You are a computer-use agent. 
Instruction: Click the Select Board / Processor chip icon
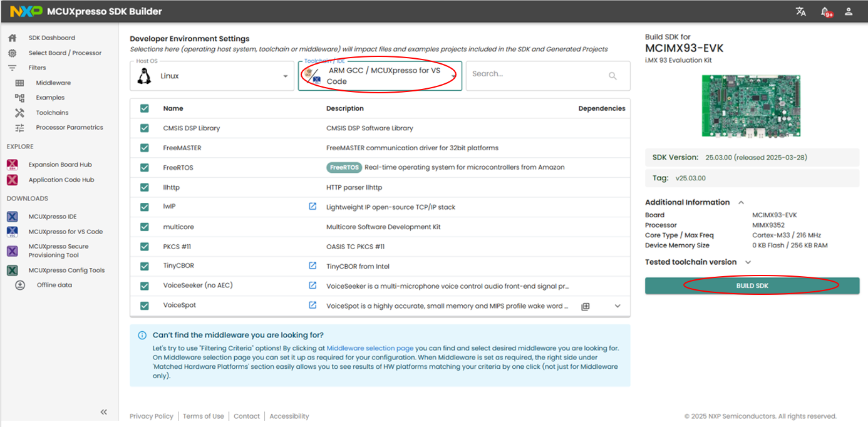(x=12, y=53)
